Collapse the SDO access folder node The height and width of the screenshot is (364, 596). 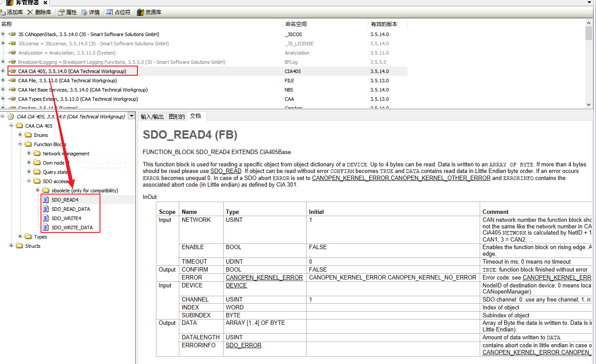pyautogui.click(x=29, y=181)
